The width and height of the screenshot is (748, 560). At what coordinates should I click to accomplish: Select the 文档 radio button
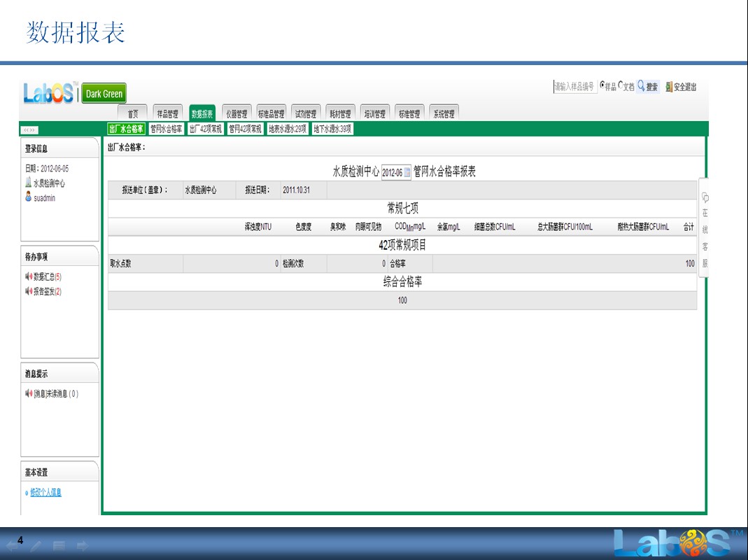click(x=620, y=86)
